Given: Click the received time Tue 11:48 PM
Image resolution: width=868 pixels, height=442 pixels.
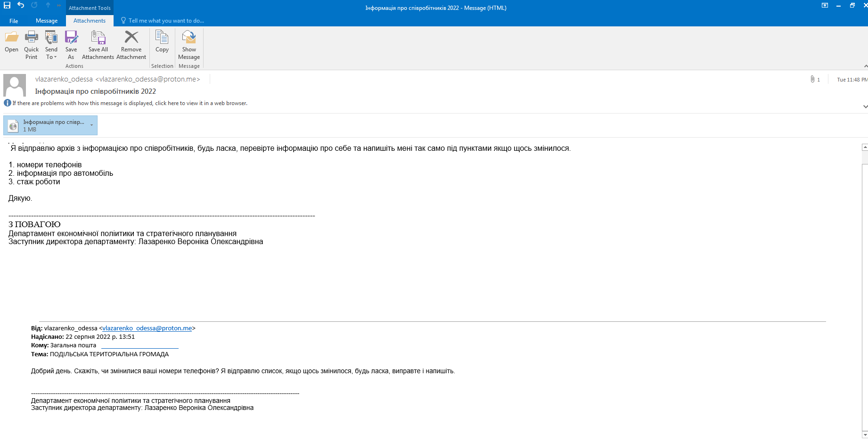Looking at the screenshot, I should tap(852, 80).
